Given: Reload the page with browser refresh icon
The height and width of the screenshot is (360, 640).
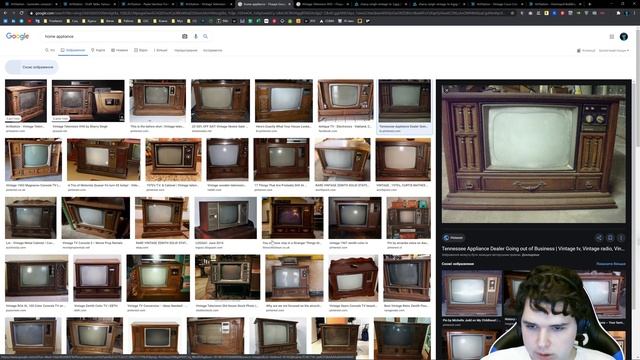Looking at the screenshot, I should [21, 13].
